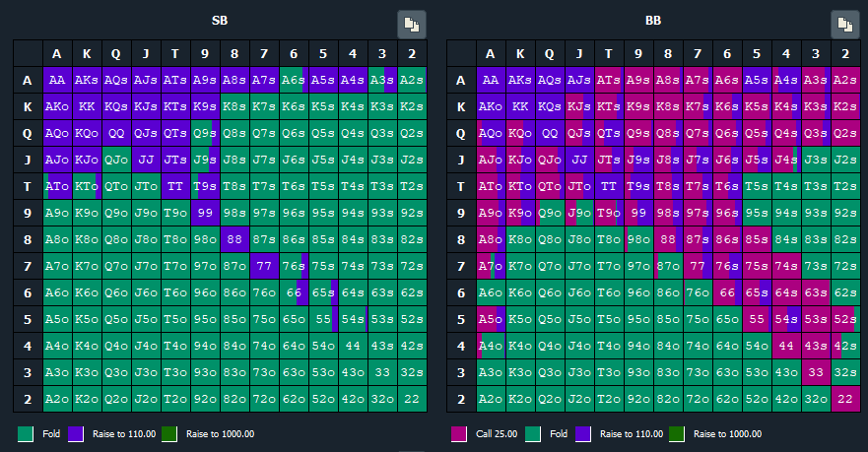Viewport: 868px width, 452px height.
Task: Click the SB range title
Action: pos(220,21)
